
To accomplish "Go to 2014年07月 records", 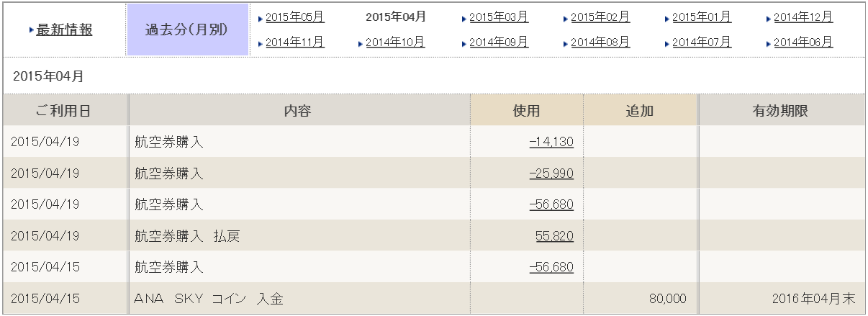I will coord(702,42).
